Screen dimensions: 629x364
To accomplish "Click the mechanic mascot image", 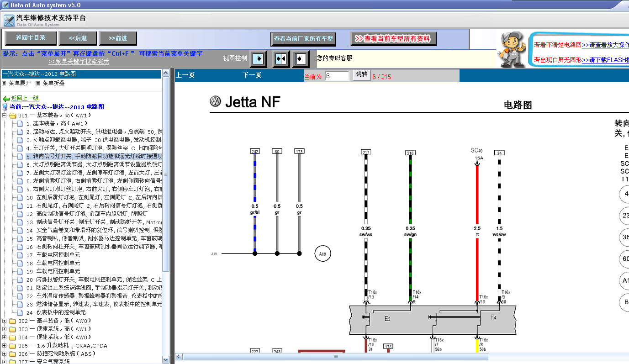I will (x=512, y=50).
